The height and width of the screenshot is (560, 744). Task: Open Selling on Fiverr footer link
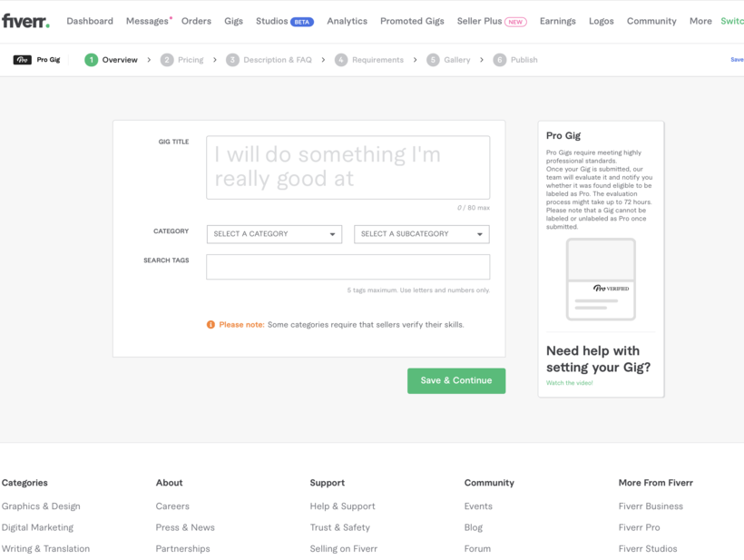click(x=344, y=548)
